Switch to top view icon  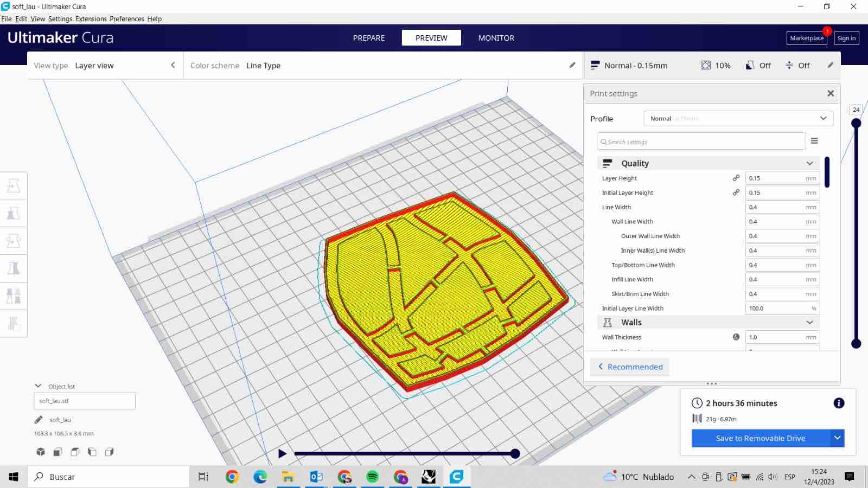75,452
